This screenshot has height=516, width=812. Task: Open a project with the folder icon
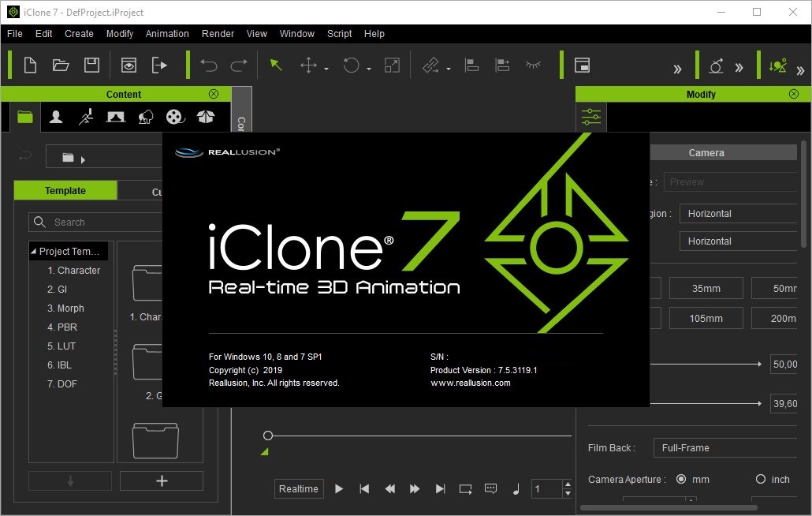[61, 65]
